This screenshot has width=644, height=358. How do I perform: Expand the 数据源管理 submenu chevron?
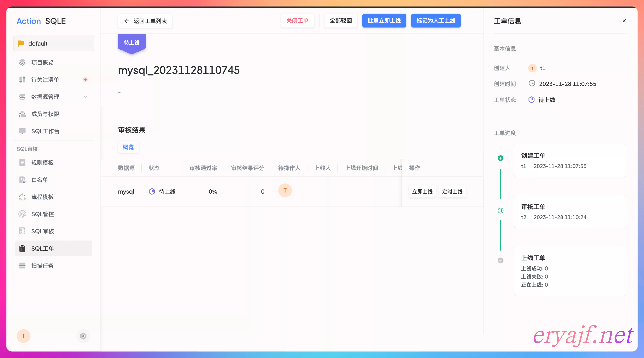click(x=86, y=97)
